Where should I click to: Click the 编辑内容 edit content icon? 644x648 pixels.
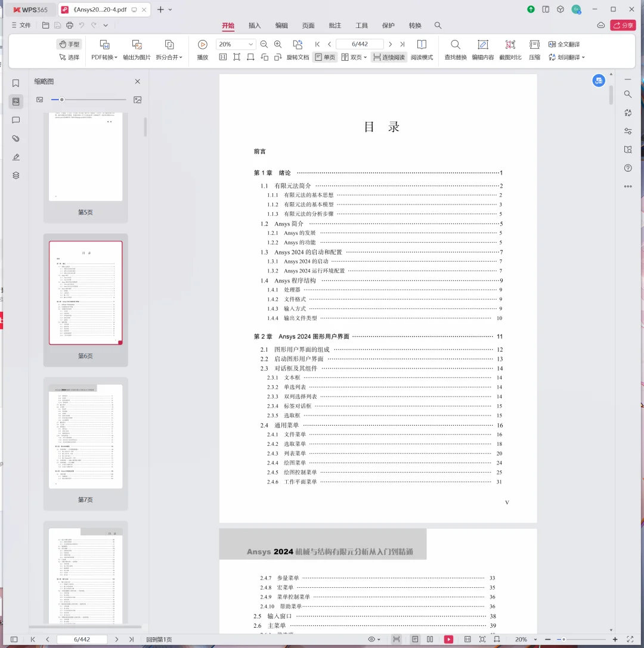483,45
